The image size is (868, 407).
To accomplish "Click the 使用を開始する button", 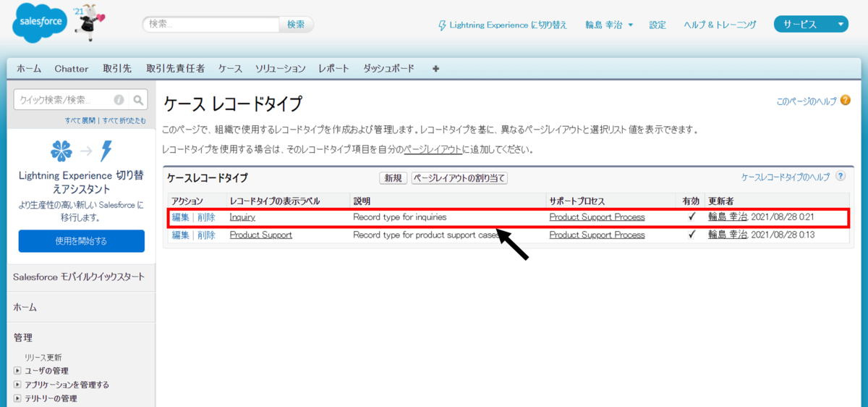I will pos(82,241).
